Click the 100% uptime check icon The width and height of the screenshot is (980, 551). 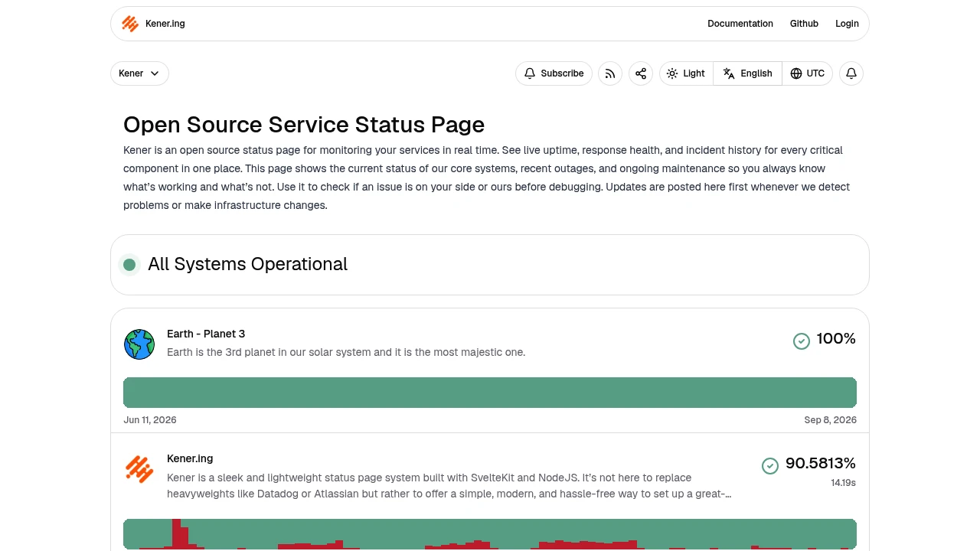(802, 341)
